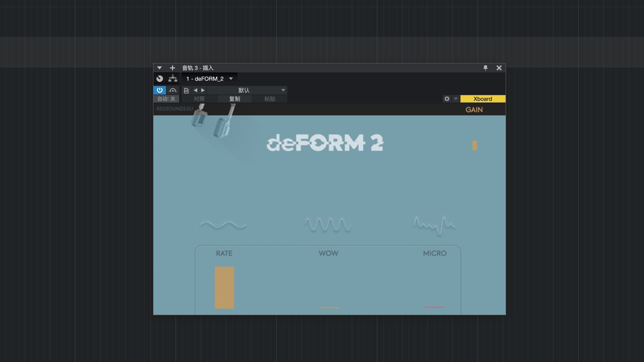This screenshot has width=644, height=362.
Task: Select the 1 - deFORM_2 insert tab
Action: (x=205, y=79)
